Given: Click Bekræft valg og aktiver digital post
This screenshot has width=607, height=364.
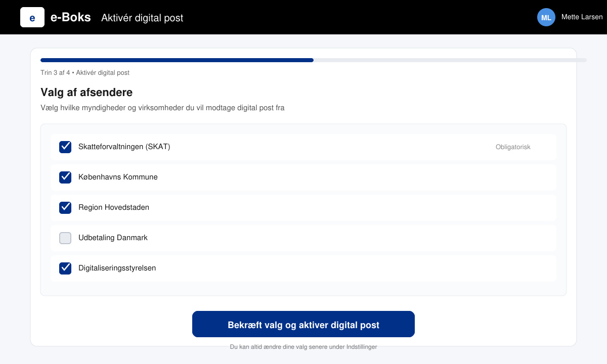Looking at the screenshot, I should click(x=303, y=324).
